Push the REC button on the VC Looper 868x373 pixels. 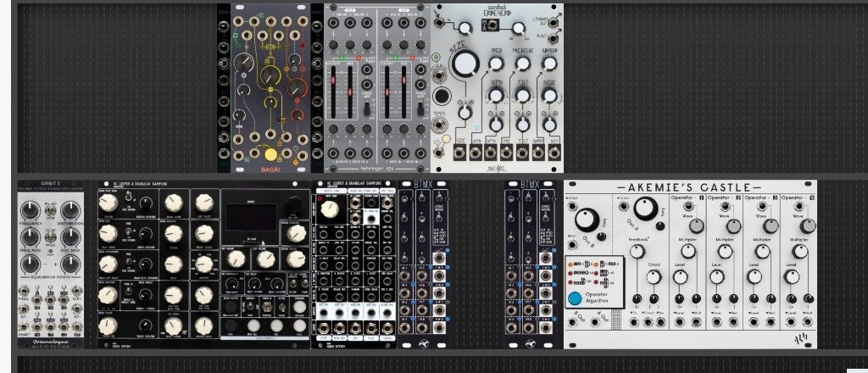(x=276, y=326)
